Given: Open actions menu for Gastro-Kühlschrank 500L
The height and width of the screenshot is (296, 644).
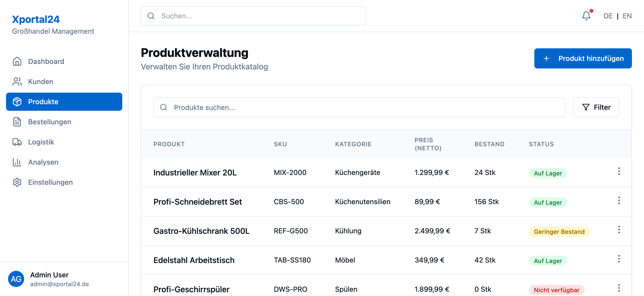Looking at the screenshot, I should tap(619, 230).
